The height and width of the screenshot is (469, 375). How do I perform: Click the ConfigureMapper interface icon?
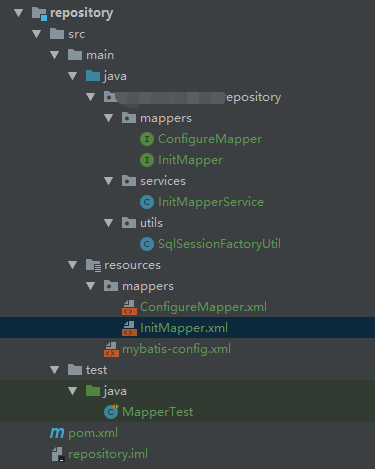click(147, 139)
